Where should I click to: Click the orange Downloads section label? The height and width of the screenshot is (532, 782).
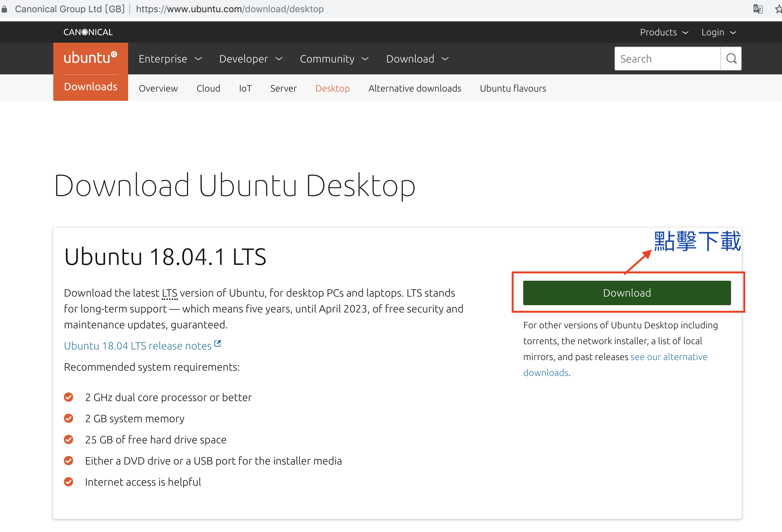(91, 87)
